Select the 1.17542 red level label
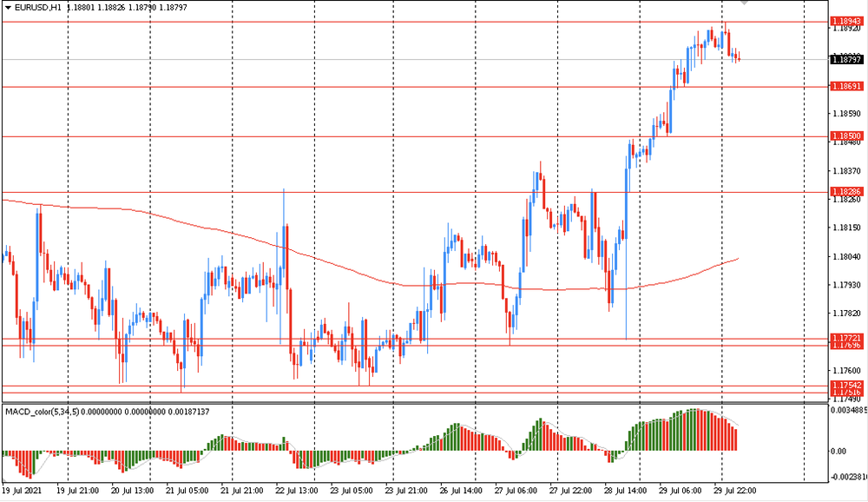This screenshot has height=502, width=868. (x=846, y=385)
